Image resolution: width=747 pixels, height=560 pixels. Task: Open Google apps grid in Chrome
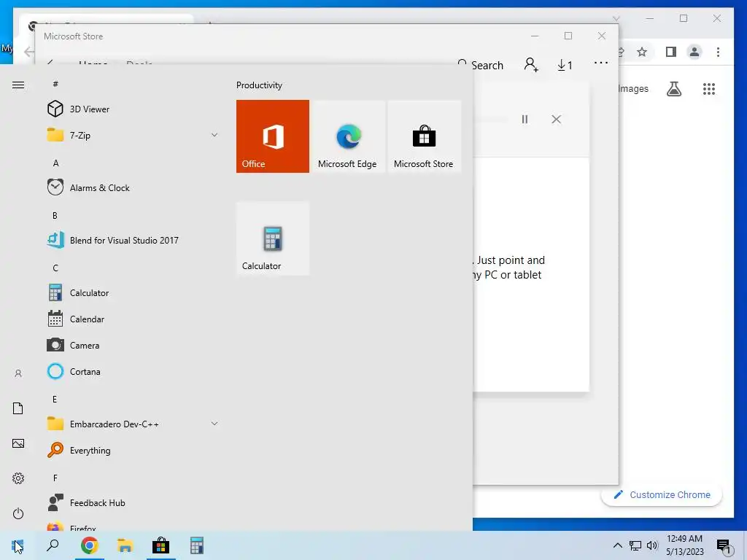(709, 88)
